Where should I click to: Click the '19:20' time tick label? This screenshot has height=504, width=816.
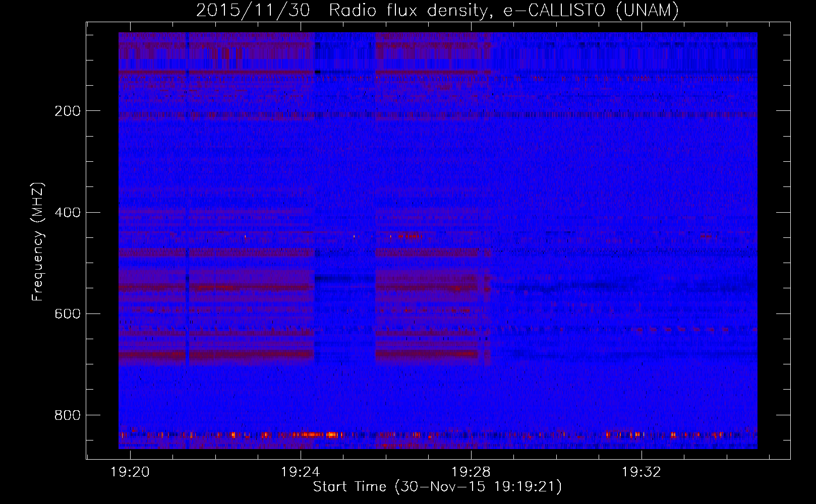click(x=130, y=472)
